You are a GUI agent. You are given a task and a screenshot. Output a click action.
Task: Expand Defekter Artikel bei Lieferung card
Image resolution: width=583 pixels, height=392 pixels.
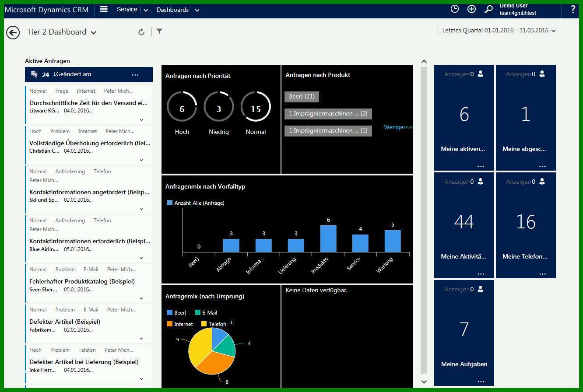pyautogui.click(x=141, y=379)
